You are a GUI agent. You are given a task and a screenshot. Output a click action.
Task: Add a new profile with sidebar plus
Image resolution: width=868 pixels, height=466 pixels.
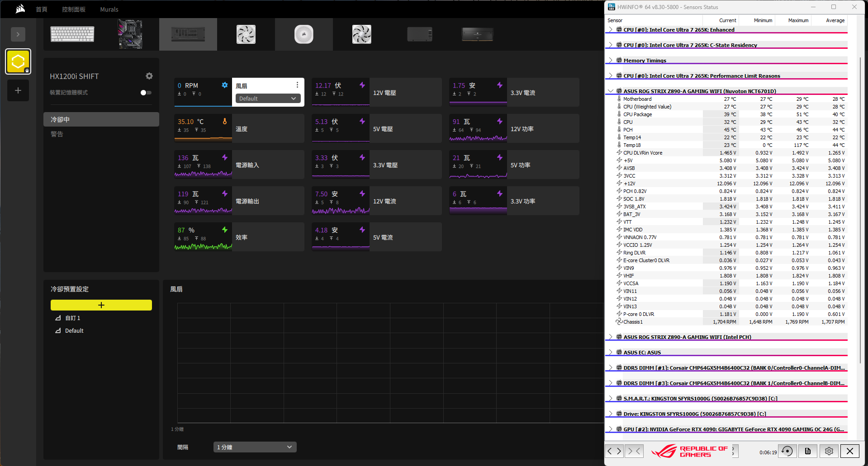18,90
